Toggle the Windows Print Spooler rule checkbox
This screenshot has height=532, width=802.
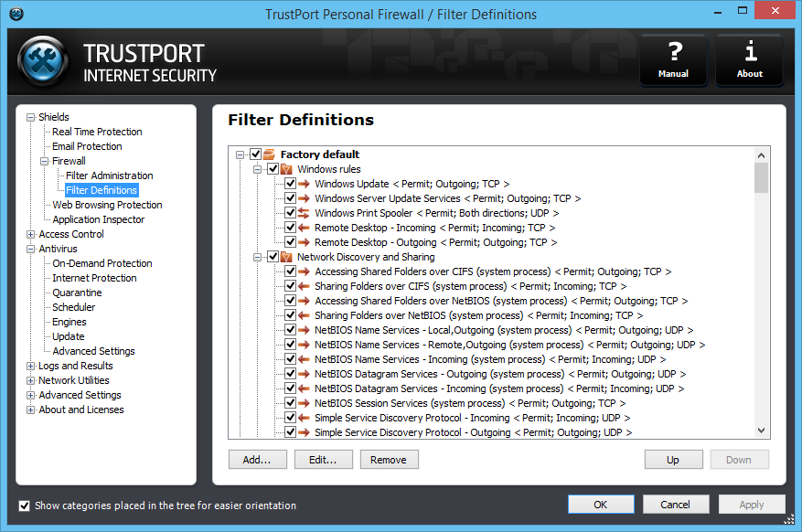[291, 213]
